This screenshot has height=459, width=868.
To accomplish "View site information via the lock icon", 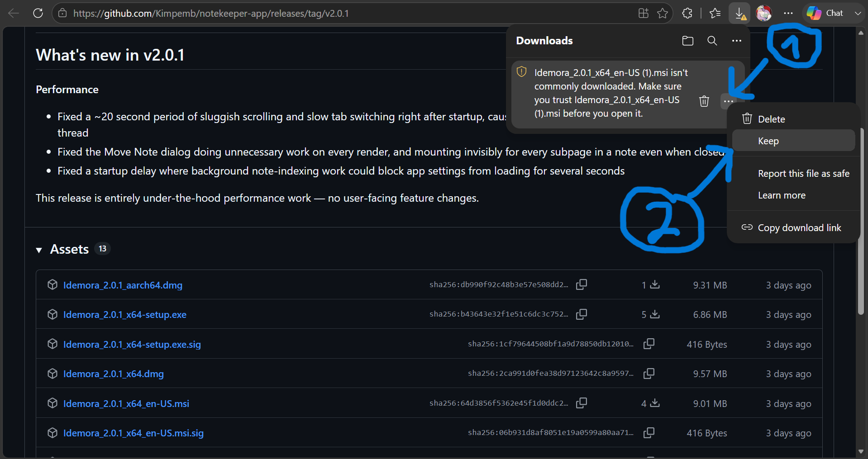I will (x=62, y=13).
